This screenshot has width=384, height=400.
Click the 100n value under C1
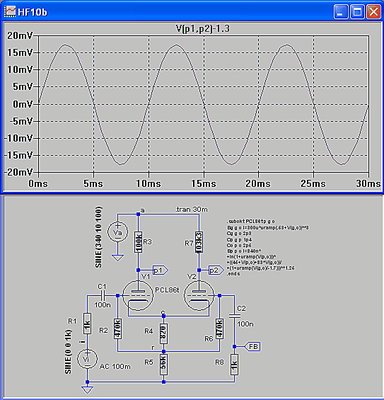click(102, 305)
